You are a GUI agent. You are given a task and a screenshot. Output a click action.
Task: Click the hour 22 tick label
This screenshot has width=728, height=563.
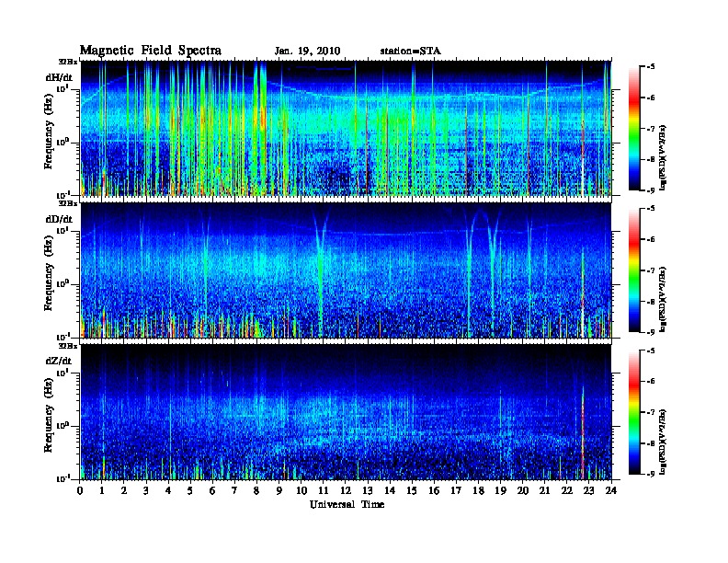coord(566,490)
